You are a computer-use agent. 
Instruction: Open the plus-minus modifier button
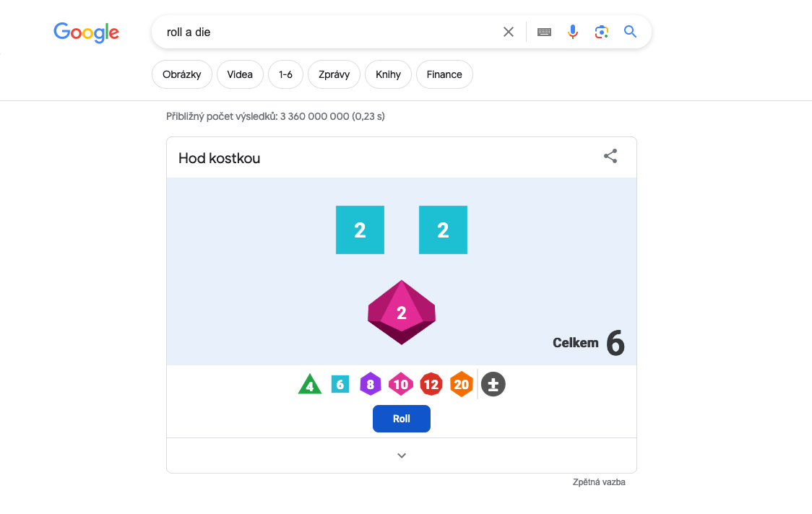[493, 385]
